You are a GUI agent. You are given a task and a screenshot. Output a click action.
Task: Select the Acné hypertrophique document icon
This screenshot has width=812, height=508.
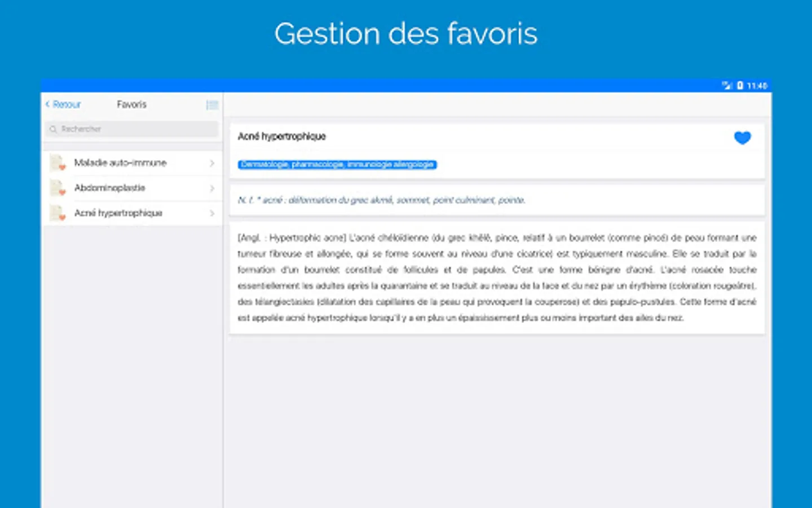click(x=58, y=213)
